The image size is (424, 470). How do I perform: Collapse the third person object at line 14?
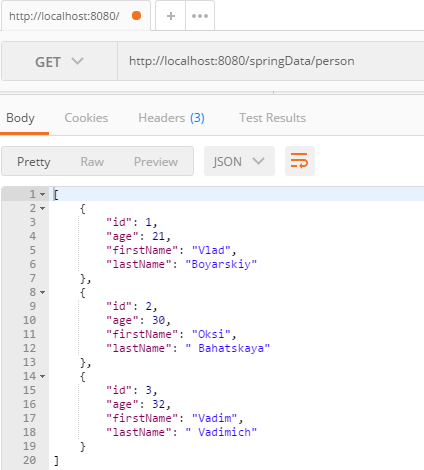point(42,376)
